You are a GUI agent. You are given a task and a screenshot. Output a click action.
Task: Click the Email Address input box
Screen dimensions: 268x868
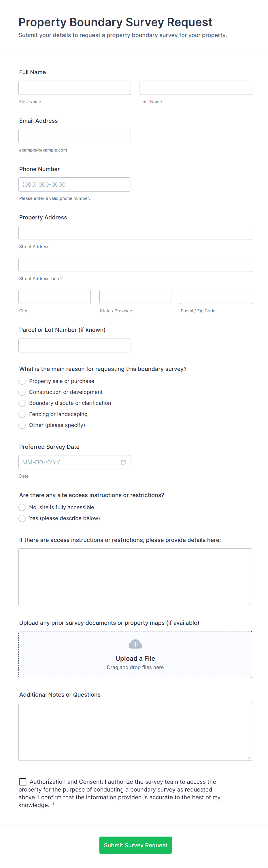point(74,136)
